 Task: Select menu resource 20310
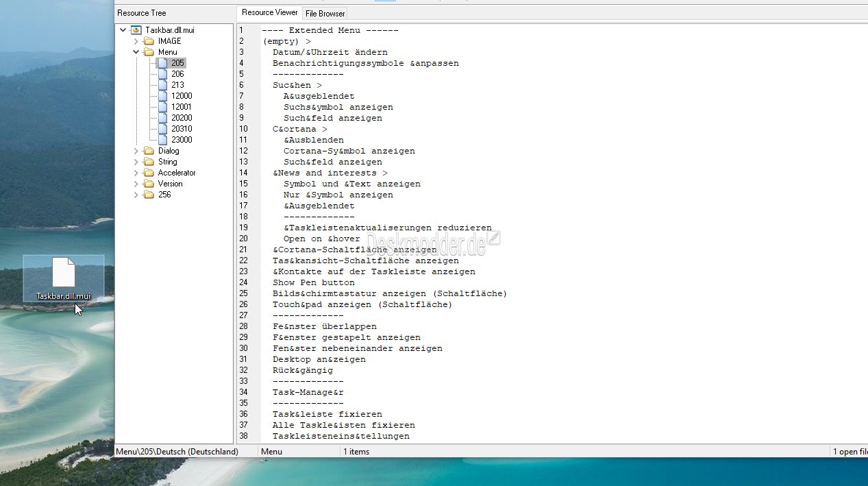coord(181,129)
